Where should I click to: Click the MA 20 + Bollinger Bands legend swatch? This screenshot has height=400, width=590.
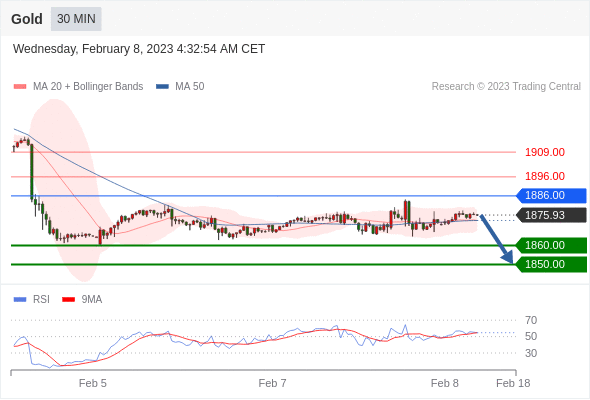pos(20,87)
